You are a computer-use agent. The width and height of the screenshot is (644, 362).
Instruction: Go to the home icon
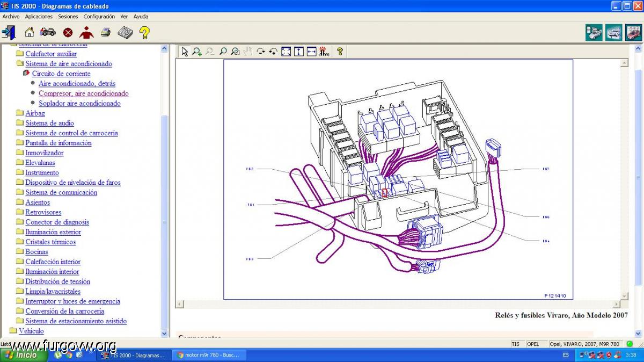(30, 32)
